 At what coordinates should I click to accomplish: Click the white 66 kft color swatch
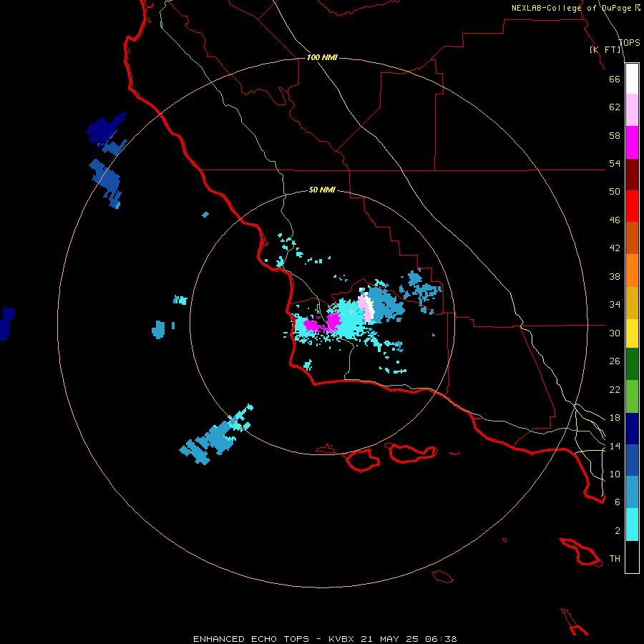click(632, 79)
